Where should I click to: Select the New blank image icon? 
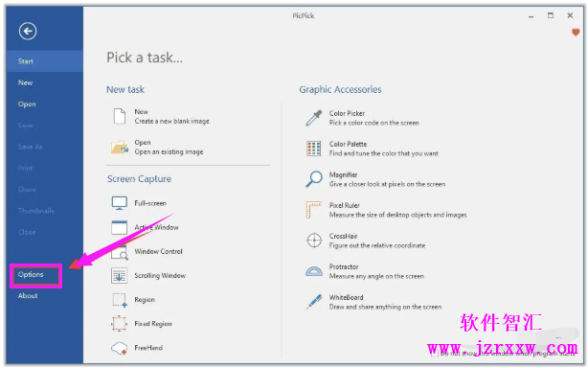tap(120, 116)
